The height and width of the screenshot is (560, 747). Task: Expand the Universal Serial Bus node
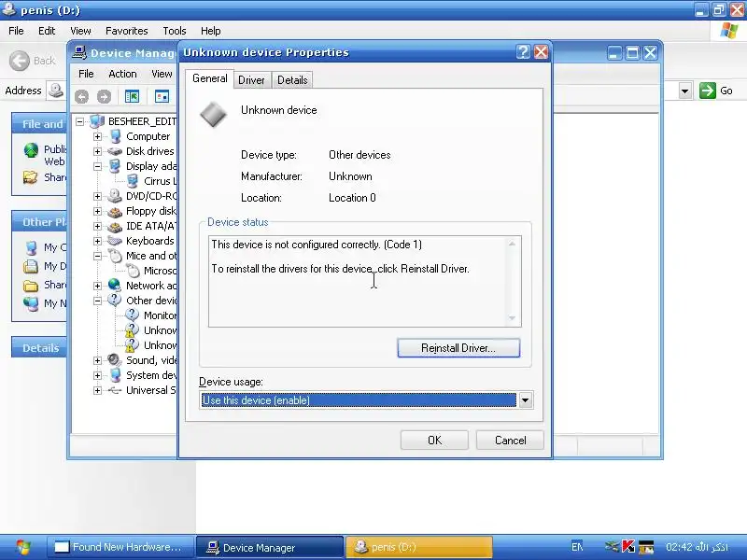point(97,390)
